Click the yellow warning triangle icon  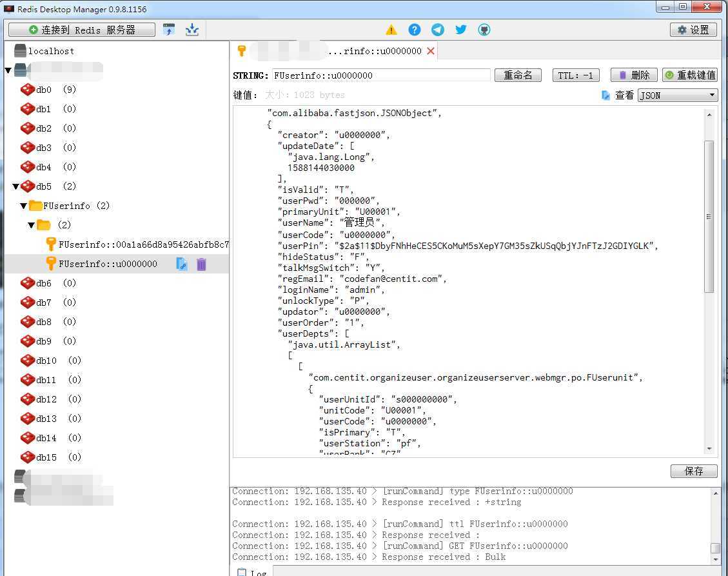coord(391,30)
